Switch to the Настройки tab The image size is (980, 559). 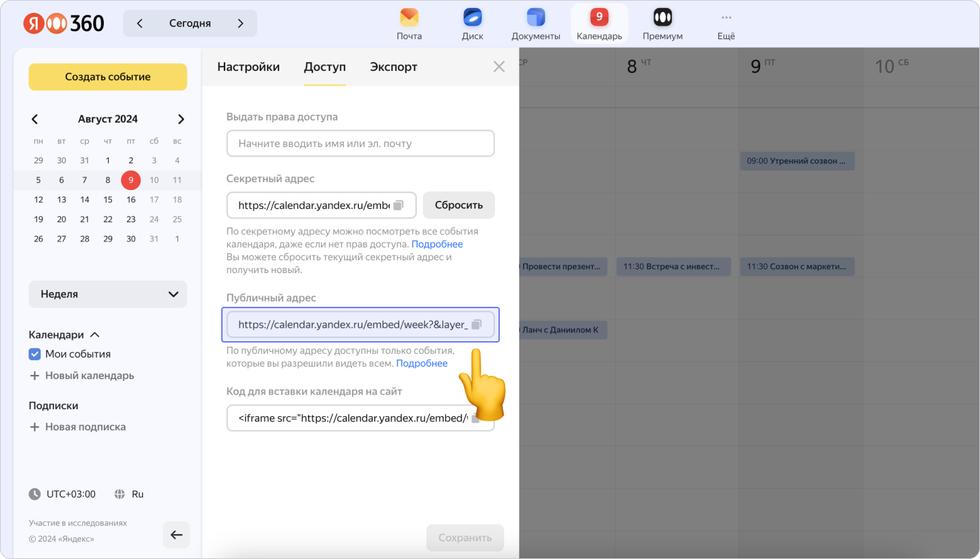click(x=248, y=67)
